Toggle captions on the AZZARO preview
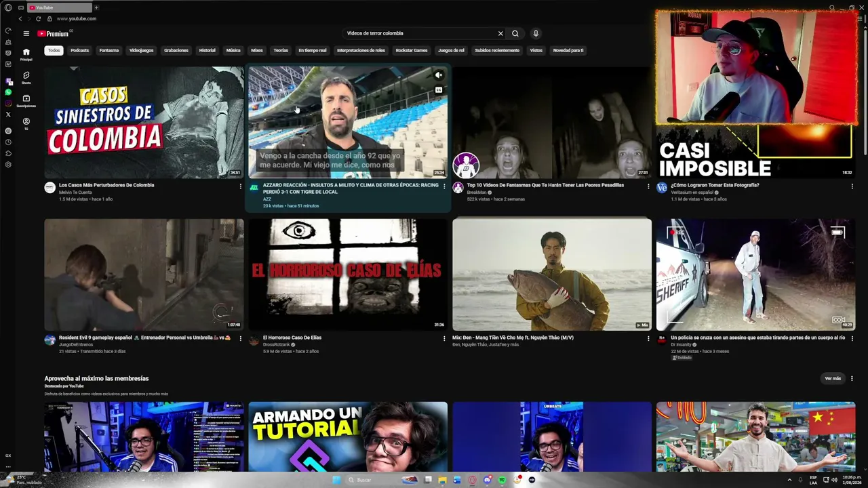Image resolution: width=868 pixels, height=488 pixels. (x=439, y=89)
